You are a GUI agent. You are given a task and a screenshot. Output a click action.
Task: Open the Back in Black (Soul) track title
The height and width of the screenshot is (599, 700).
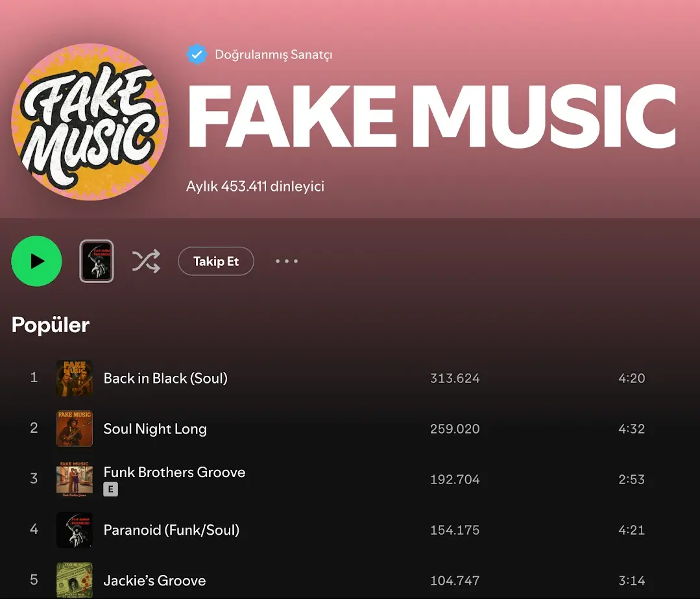(165, 378)
